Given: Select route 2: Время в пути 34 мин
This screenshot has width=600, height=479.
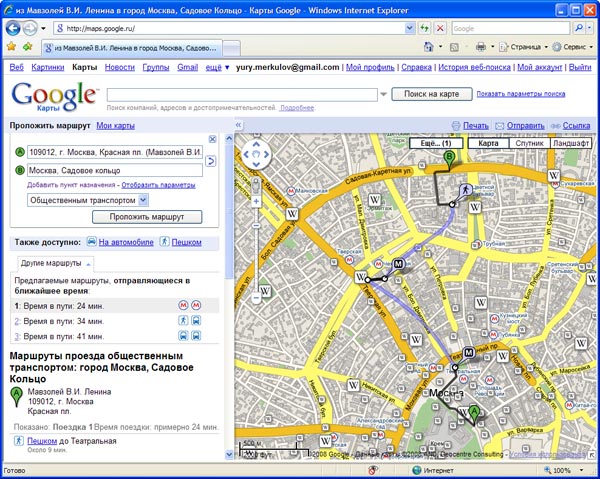Looking at the screenshot, I should [x=115, y=321].
